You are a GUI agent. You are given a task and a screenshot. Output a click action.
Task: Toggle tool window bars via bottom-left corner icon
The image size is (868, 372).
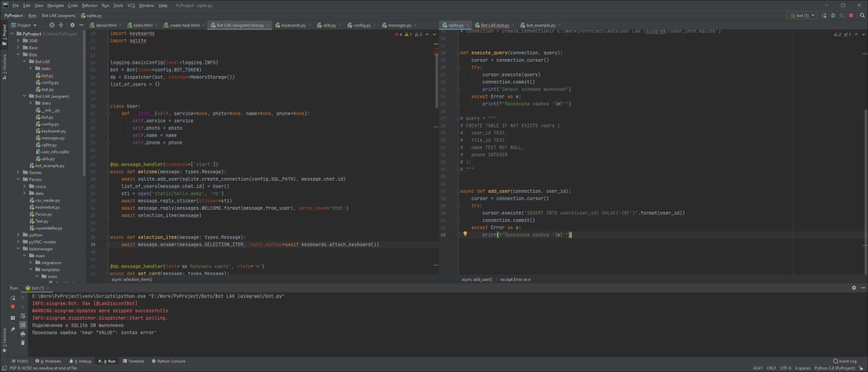4,368
